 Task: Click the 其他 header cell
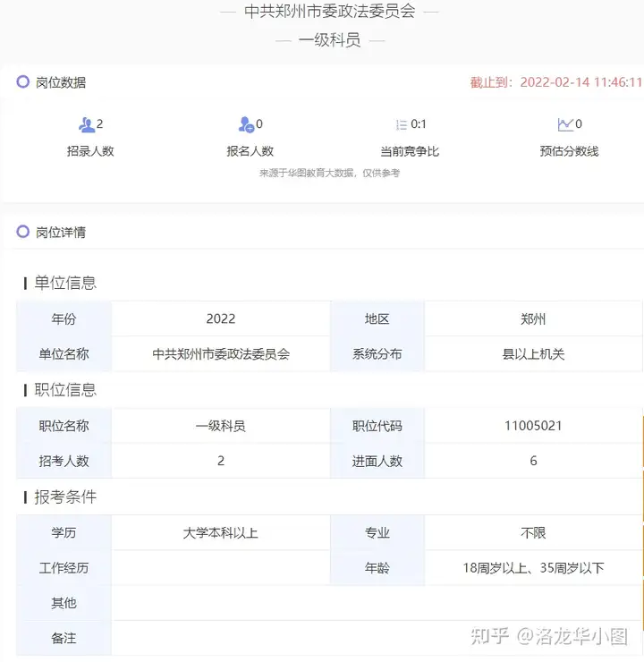pyautogui.click(x=64, y=603)
